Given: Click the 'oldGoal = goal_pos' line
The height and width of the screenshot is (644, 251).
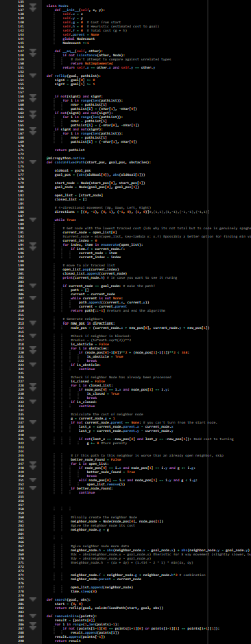Looking at the screenshot, I should coord(73,170).
